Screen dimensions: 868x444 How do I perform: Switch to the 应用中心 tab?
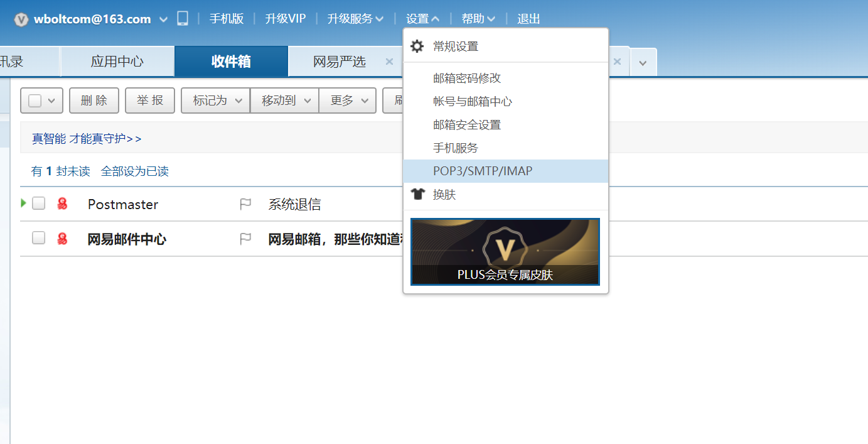[117, 61]
